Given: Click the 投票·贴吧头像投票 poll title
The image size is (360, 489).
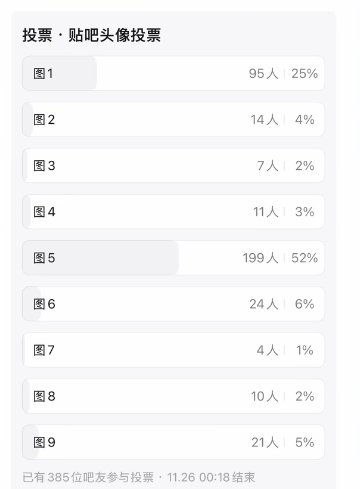Looking at the screenshot, I should [91, 35].
